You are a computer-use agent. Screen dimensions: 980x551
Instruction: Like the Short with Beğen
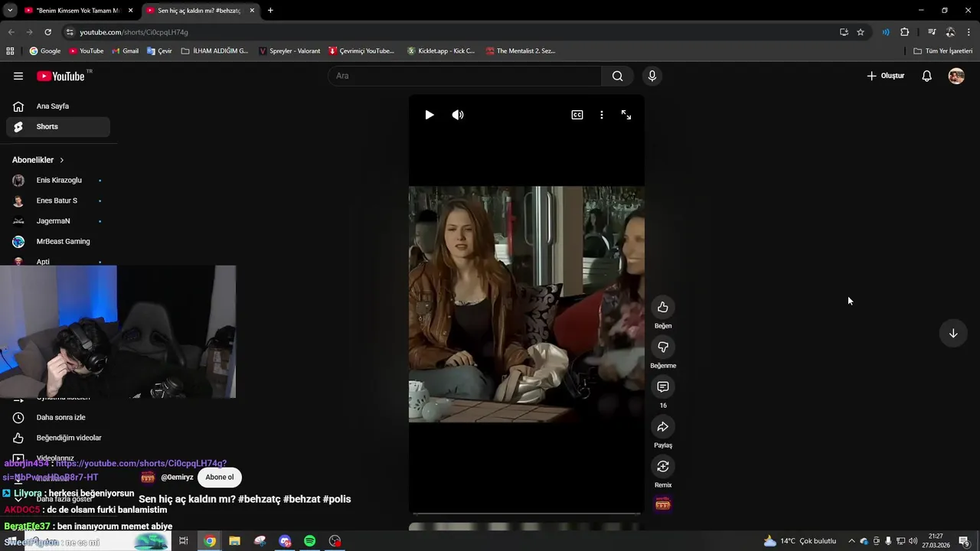coord(663,307)
